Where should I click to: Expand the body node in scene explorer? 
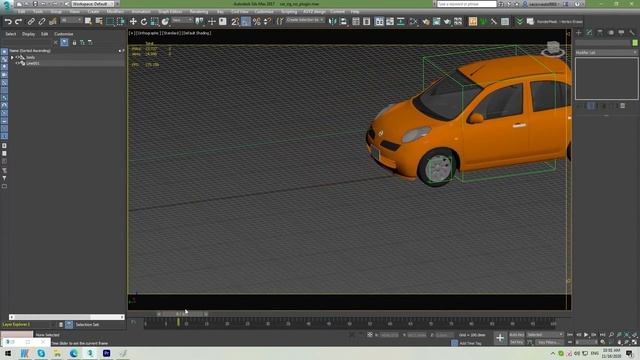pos(12,58)
